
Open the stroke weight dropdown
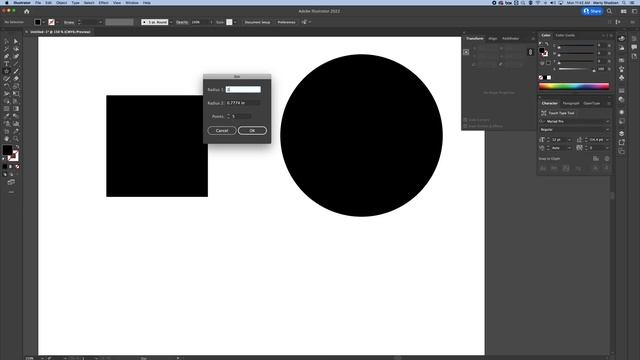point(100,22)
